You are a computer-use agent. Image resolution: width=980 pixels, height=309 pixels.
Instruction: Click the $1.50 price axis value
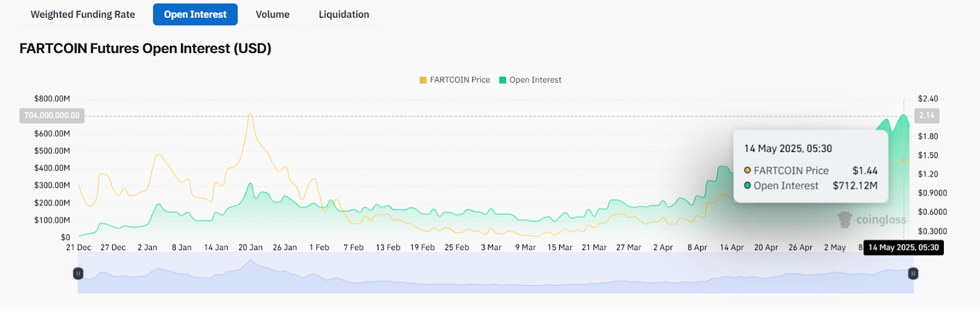[928, 155]
